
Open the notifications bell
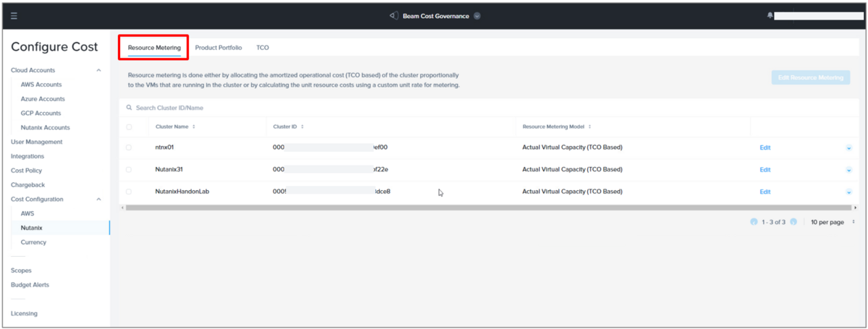[770, 15]
